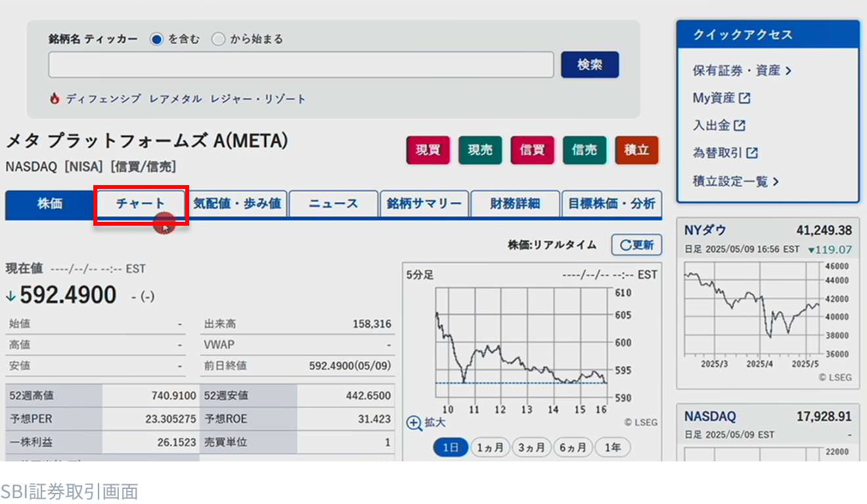This screenshot has height=504, width=867.
Task: Switch to the チャート tab
Action: click(141, 203)
